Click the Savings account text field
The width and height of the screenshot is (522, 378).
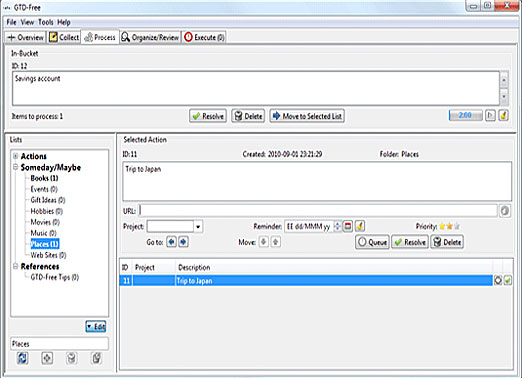coord(256,88)
